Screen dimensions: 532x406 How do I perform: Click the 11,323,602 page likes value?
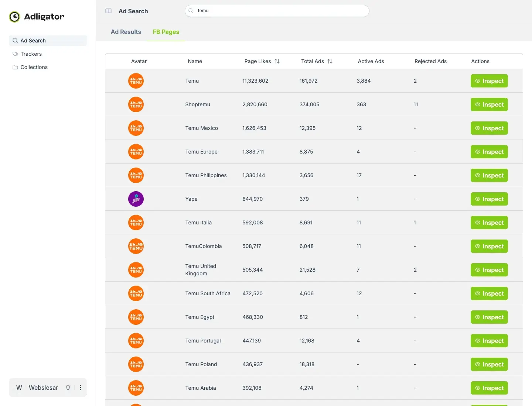point(255,81)
